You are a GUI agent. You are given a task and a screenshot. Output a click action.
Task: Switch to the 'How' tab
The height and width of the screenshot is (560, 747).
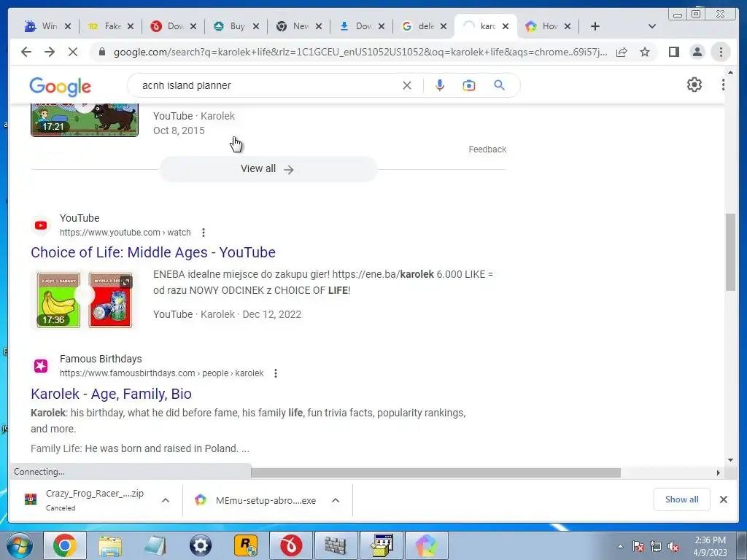point(543,26)
